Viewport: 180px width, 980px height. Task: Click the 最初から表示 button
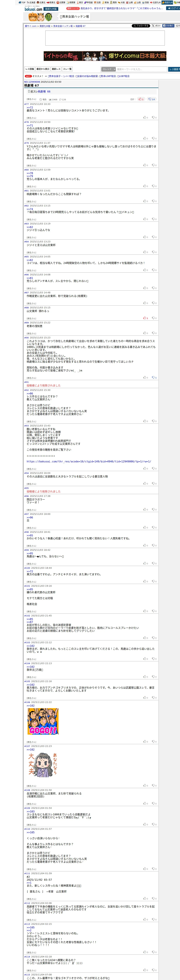click(x=43, y=69)
